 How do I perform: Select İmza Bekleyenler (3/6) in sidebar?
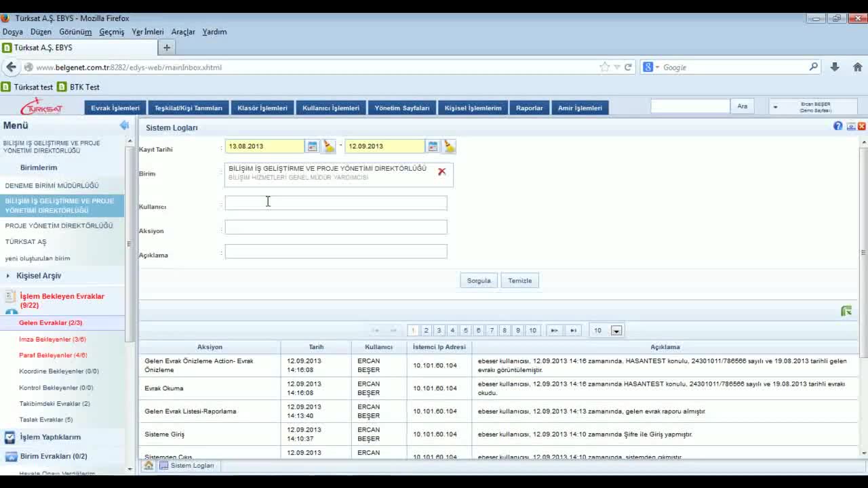52,339
